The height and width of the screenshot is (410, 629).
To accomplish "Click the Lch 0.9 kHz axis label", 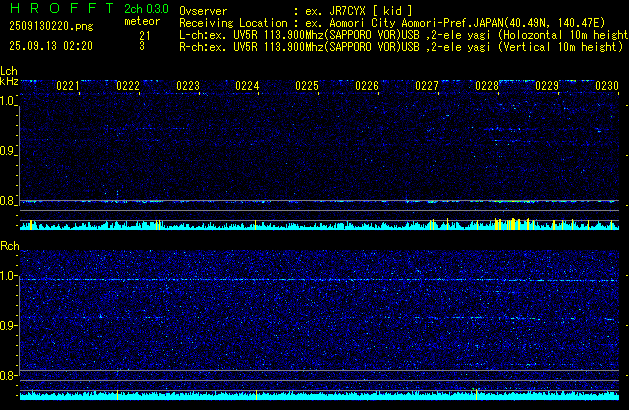I will pos(7,151).
